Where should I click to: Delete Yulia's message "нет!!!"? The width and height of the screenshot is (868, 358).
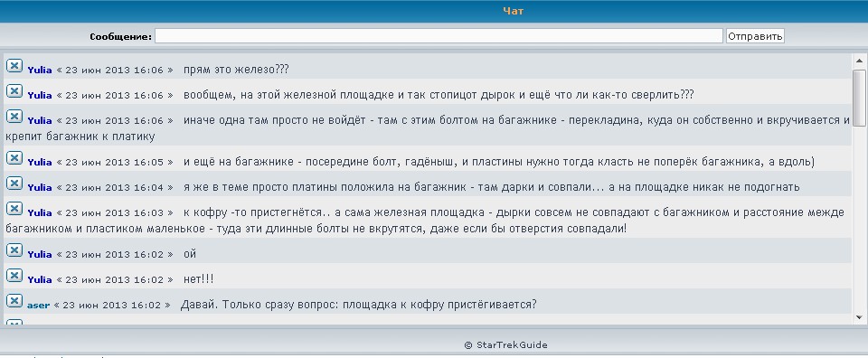[x=14, y=276]
